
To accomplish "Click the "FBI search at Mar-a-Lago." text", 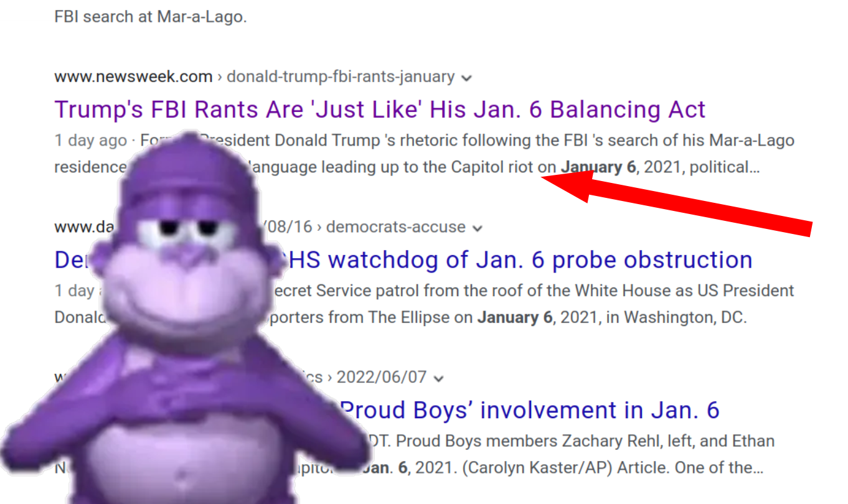I will (x=151, y=17).
